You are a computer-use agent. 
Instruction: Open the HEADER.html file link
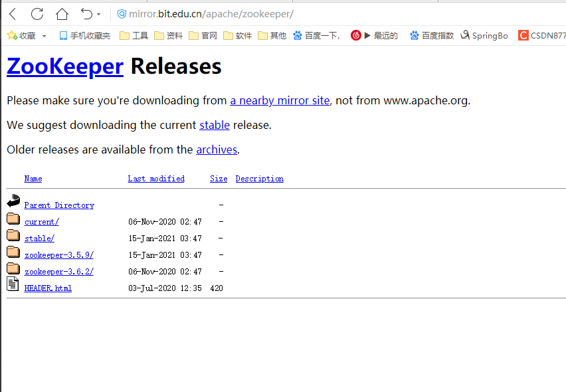pos(48,288)
